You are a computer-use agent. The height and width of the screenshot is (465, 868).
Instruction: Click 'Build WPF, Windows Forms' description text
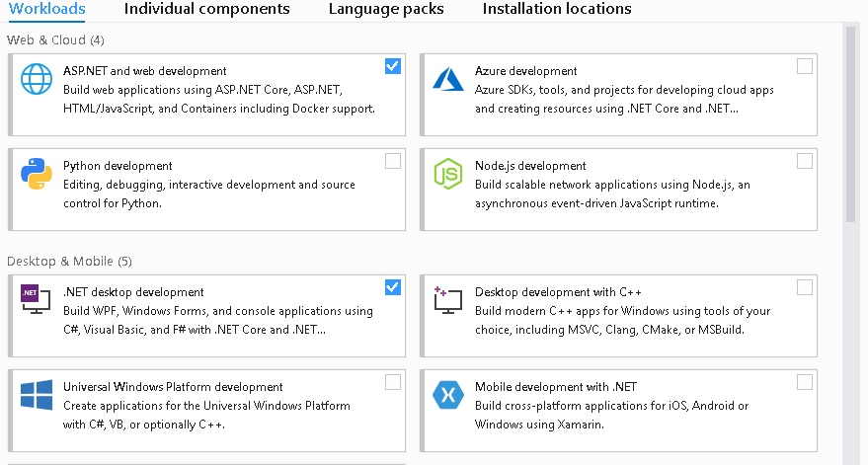click(x=218, y=320)
